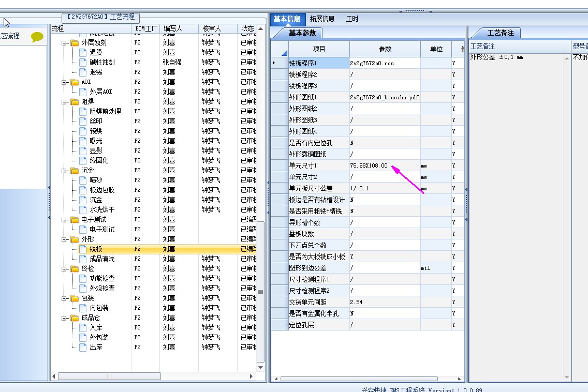
Task: Collapse the 外层蚀刻 tree node
Action: (64, 43)
